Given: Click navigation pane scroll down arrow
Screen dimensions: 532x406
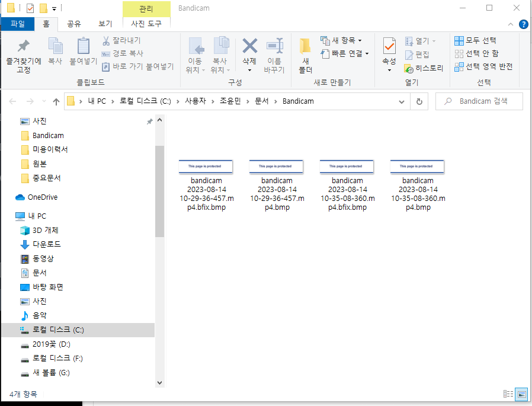Looking at the screenshot, I should coord(160,382).
